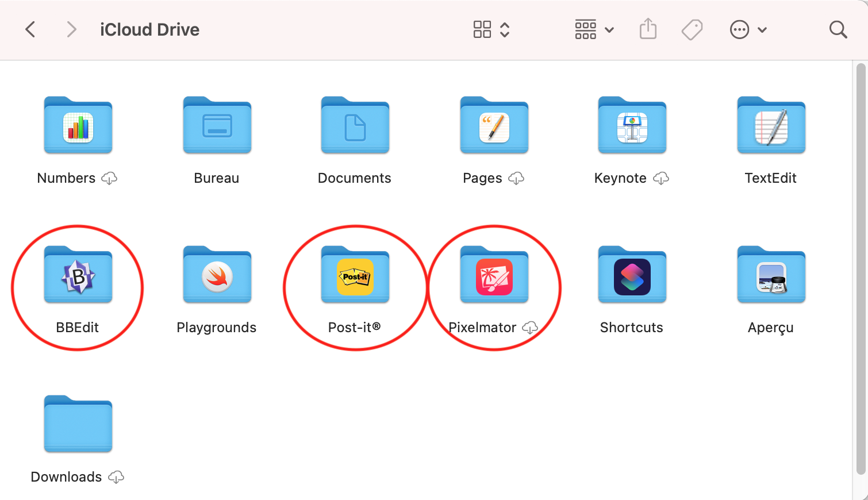Viewport: 868px width, 500px height.
Task: Download Pixelmator folder via cloud icon
Action: click(530, 328)
